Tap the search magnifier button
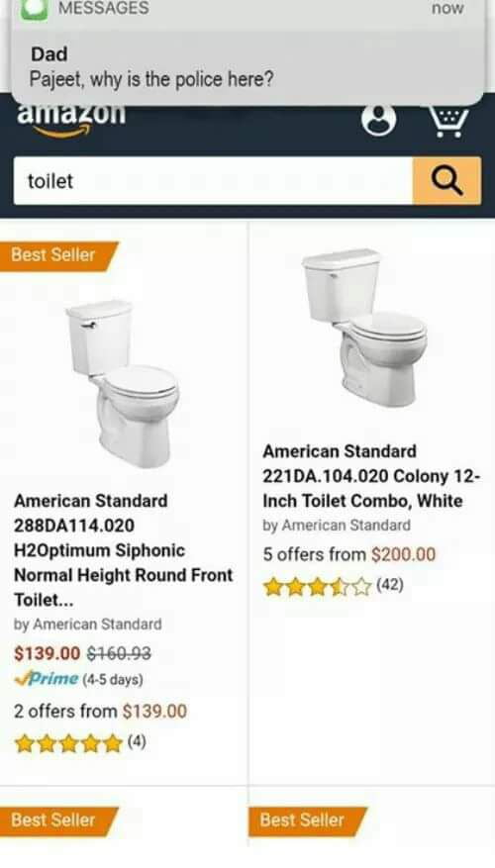This screenshot has height=868, width=495. click(x=446, y=180)
